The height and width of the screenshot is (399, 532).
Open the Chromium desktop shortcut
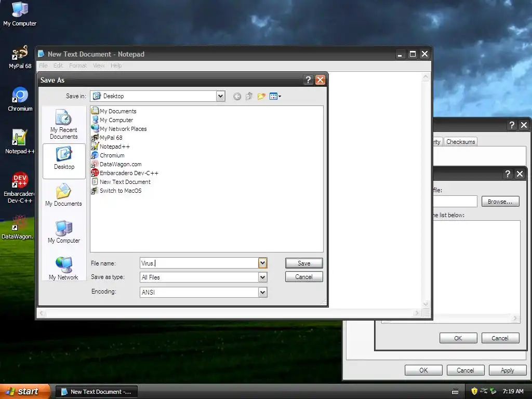click(20, 99)
